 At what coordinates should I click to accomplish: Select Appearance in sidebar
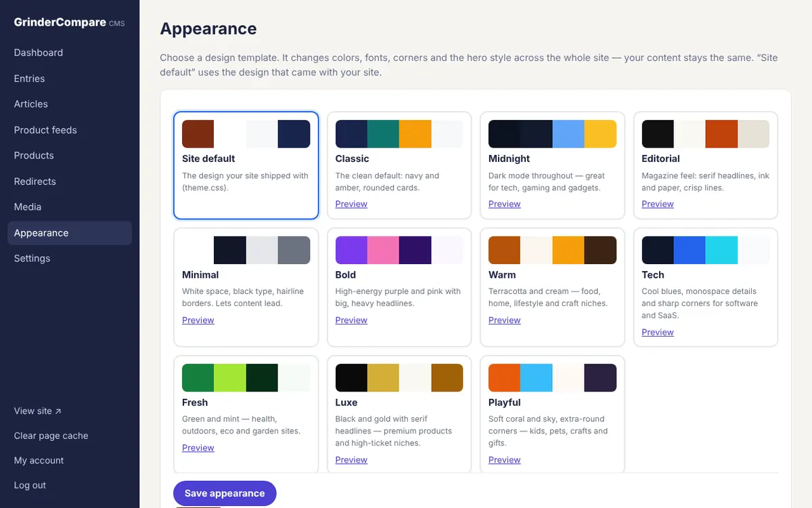pos(70,233)
